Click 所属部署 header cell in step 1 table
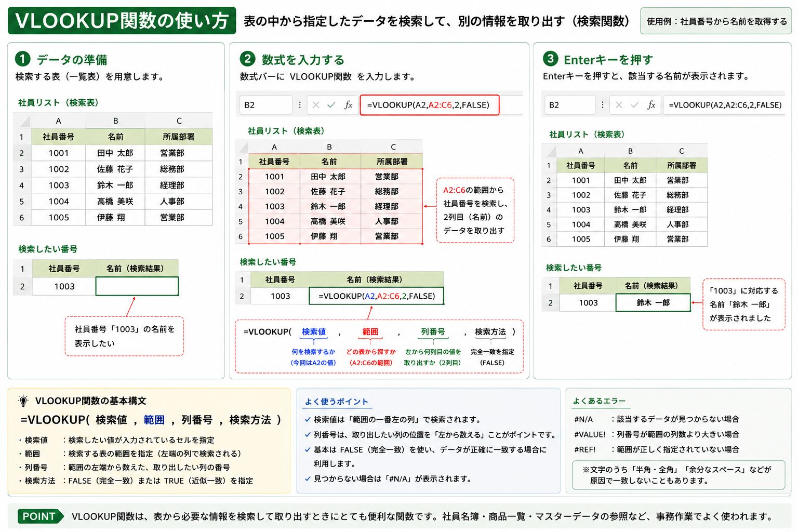 coord(179,137)
